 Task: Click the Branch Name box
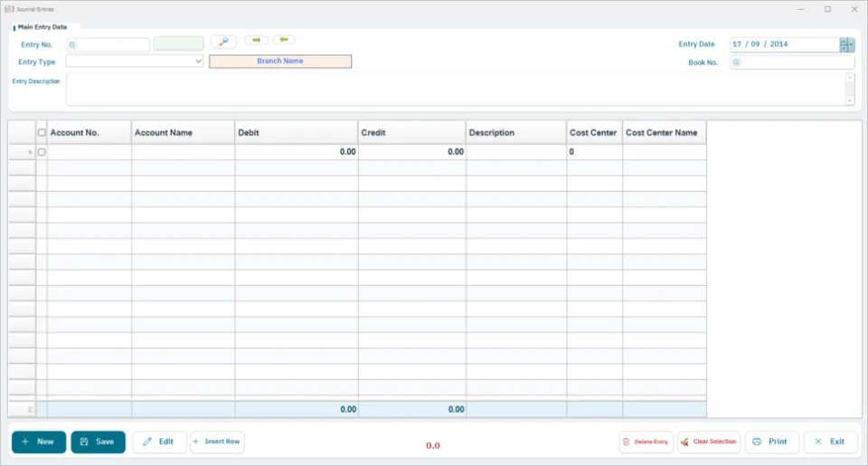click(x=280, y=61)
